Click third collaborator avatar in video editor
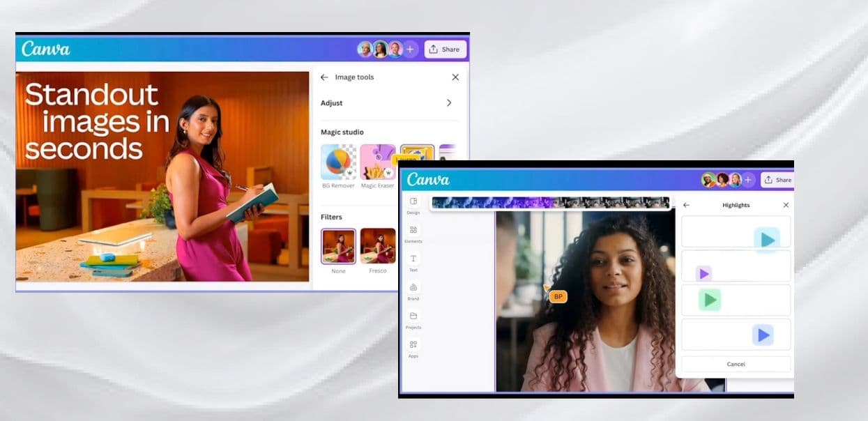The width and height of the screenshot is (868, 421). pos(735,180)
